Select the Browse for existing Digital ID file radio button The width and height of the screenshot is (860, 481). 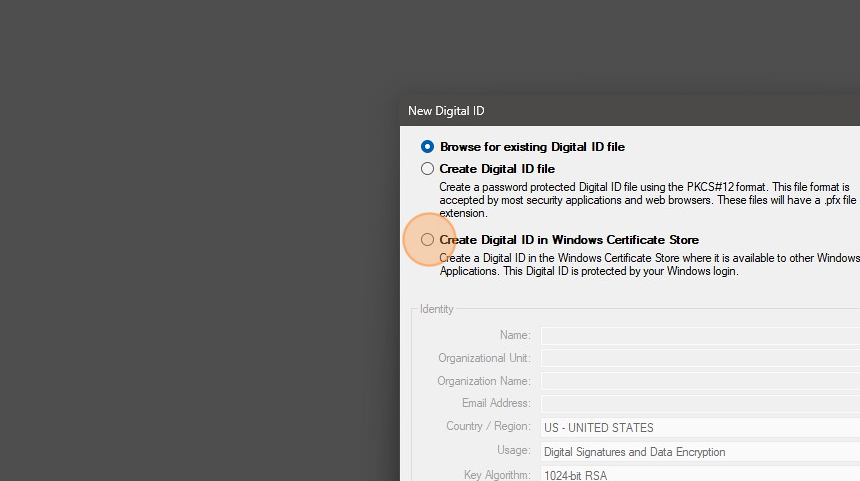427,147
